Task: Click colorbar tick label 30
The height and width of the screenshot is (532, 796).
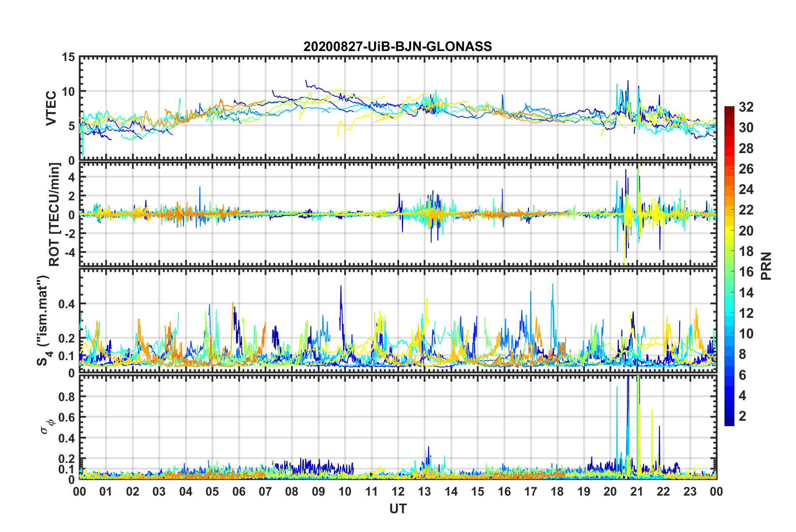Action: 746,128
